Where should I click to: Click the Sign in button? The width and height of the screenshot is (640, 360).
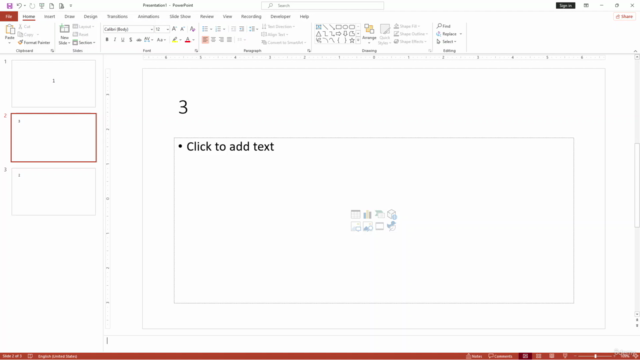point(565,6)
